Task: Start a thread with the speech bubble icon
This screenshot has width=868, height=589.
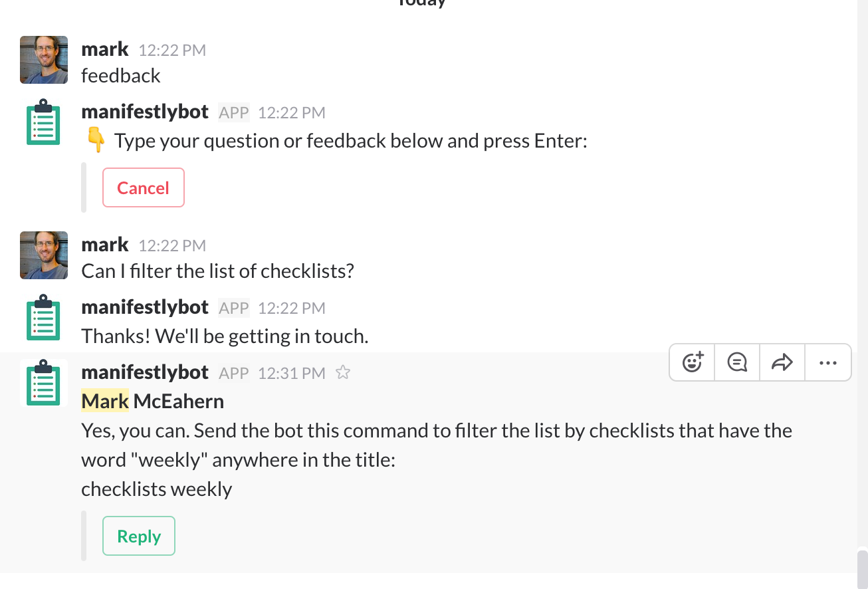Action: 737,362
